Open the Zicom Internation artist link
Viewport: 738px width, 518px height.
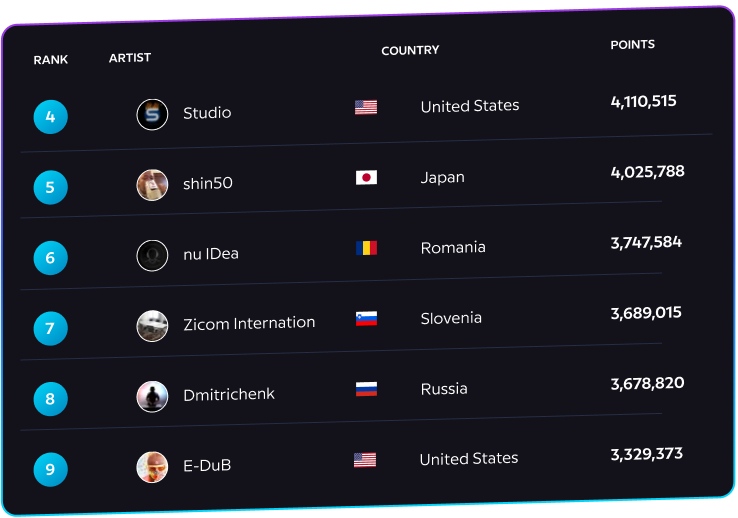pyautogui.click(x=249, y=324)
